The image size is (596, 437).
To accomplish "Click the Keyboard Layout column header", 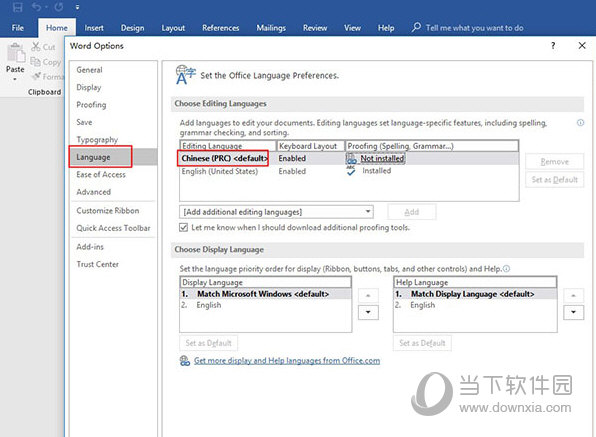I will tap(311, 146).
